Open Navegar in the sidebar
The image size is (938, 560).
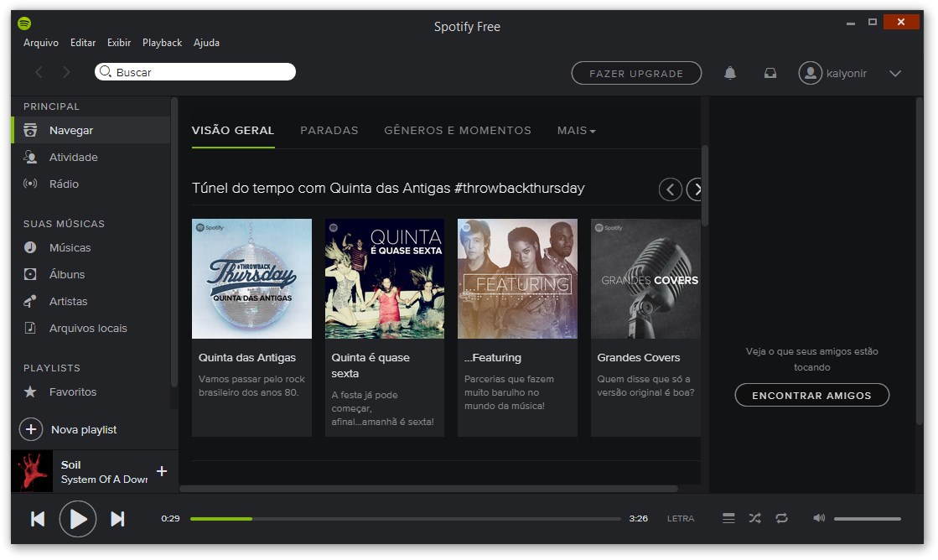pyautogui.click(x=91, y=130)
